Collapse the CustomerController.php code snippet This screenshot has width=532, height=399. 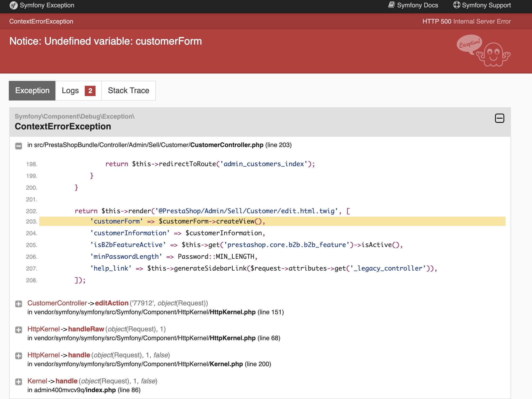click(x=19, y=146)
